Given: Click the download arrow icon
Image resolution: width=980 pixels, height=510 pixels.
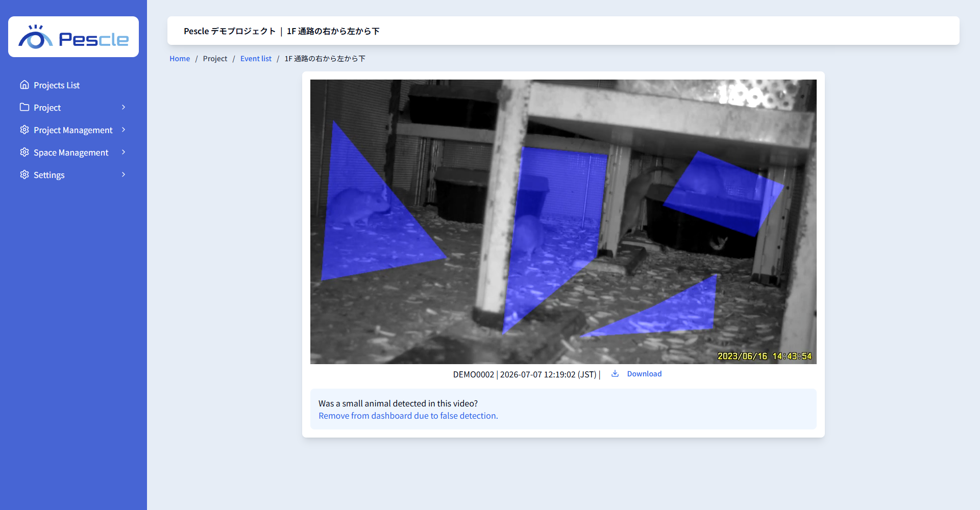Looking at the screenshot, I should [615, 374].
